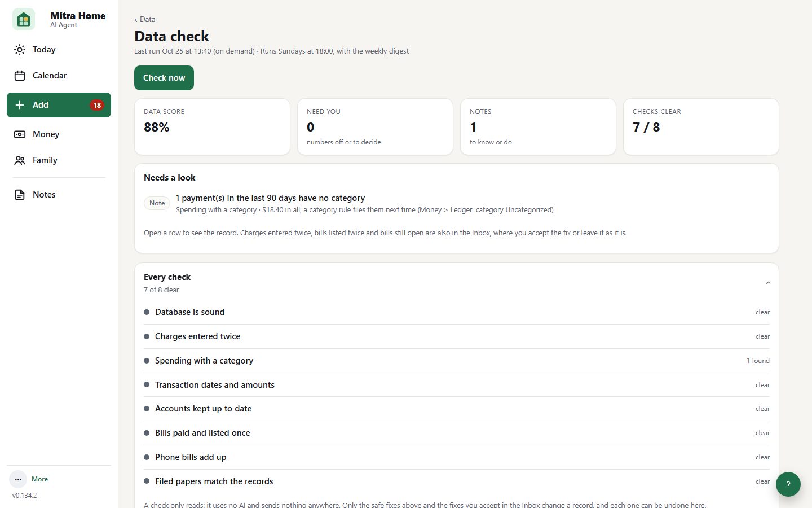Open Notes via its document icon

coord(20,195)
